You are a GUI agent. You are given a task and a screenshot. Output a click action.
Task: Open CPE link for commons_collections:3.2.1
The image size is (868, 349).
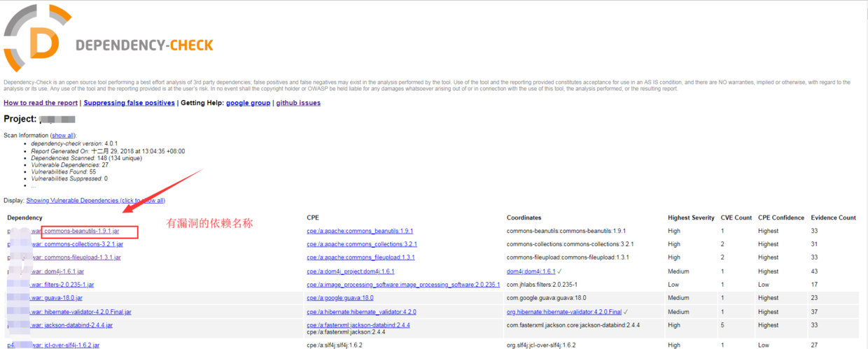362,244
